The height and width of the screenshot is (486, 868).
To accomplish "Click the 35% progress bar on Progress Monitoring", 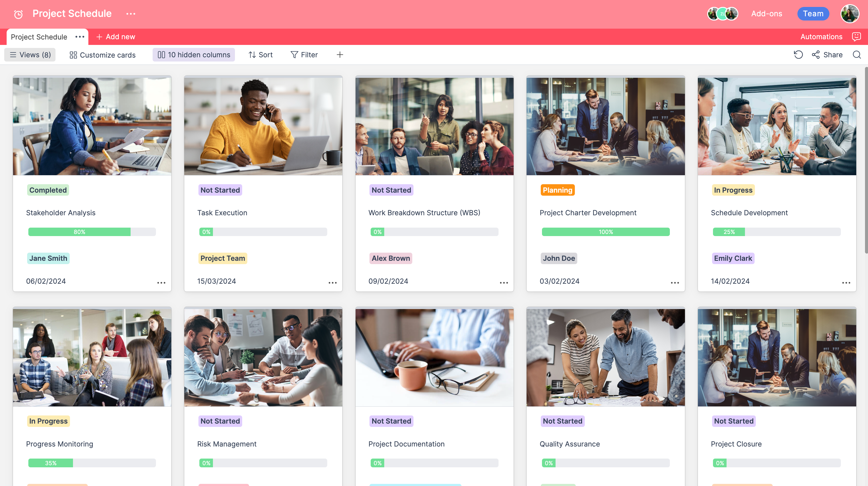I will click(92, 463).
